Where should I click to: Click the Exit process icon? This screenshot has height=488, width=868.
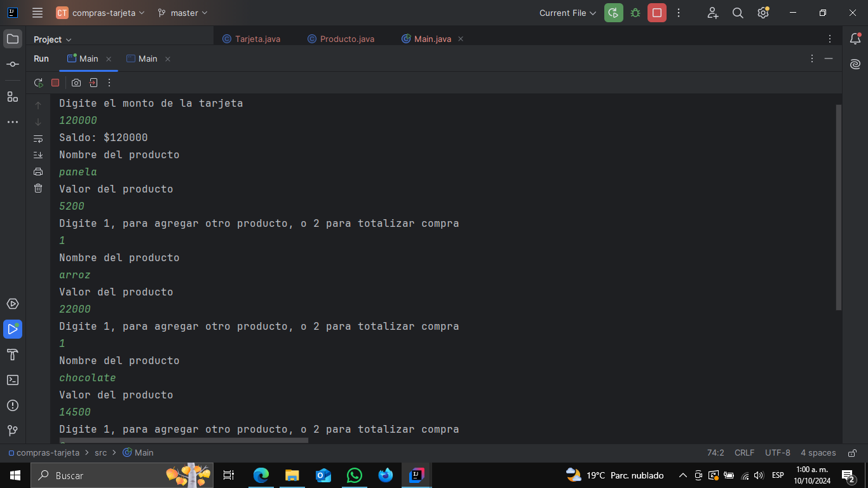(93, 83)
